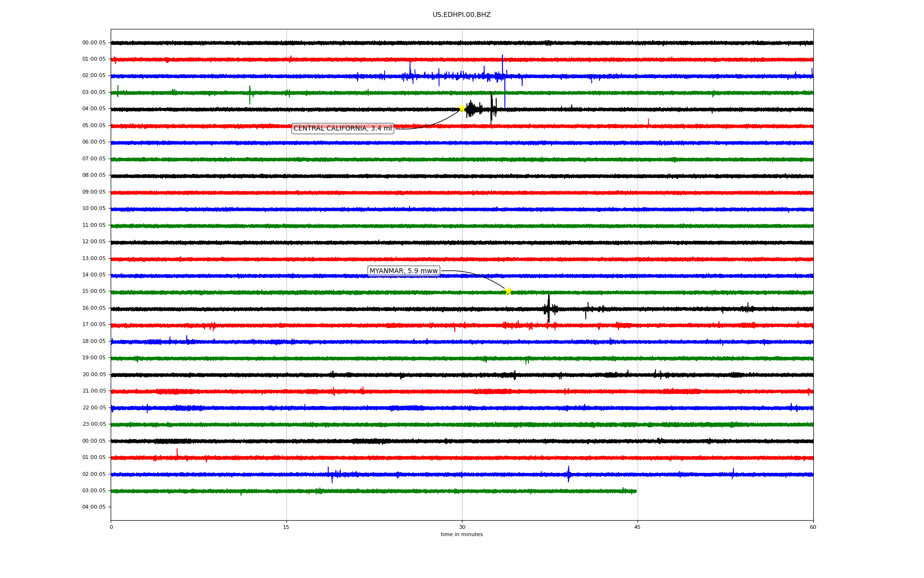Click the yellow star on the Myanmar event
Image resolution: width=924 pixels, height=578 pixels.
[508, 291]
